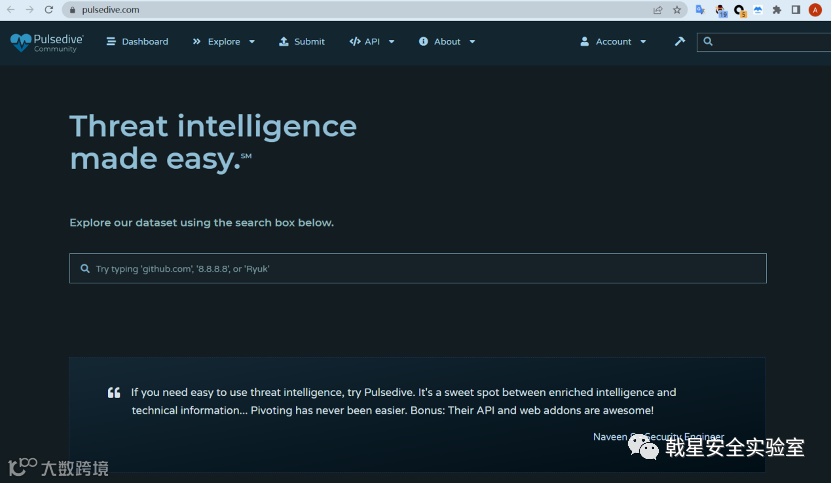This screenshot has width=832, height=484.
Task: Click the share page icon in address bar
Action: click(658, 10)
